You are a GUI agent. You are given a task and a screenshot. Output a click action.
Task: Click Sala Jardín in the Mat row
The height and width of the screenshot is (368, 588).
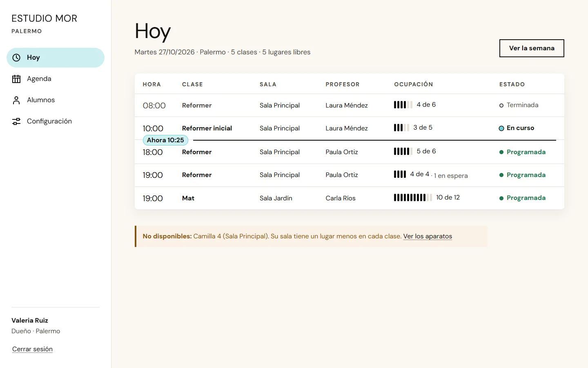(x=276, y=198)
